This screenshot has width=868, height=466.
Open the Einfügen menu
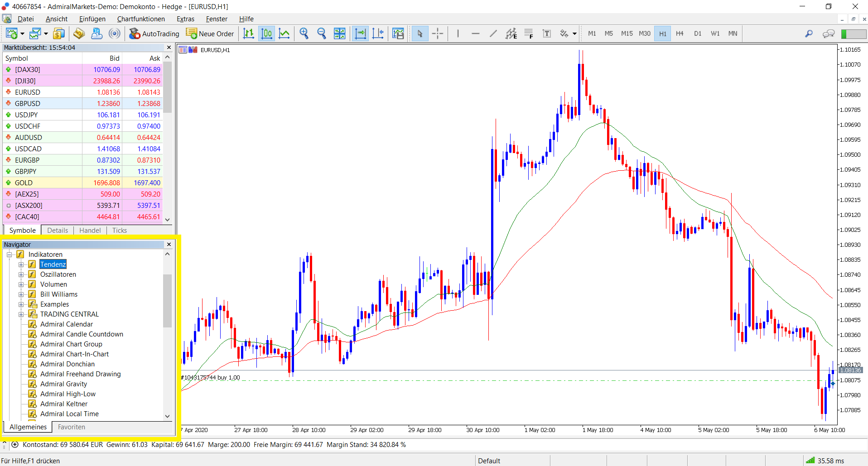pyautogui.click(x=92, y=19)
